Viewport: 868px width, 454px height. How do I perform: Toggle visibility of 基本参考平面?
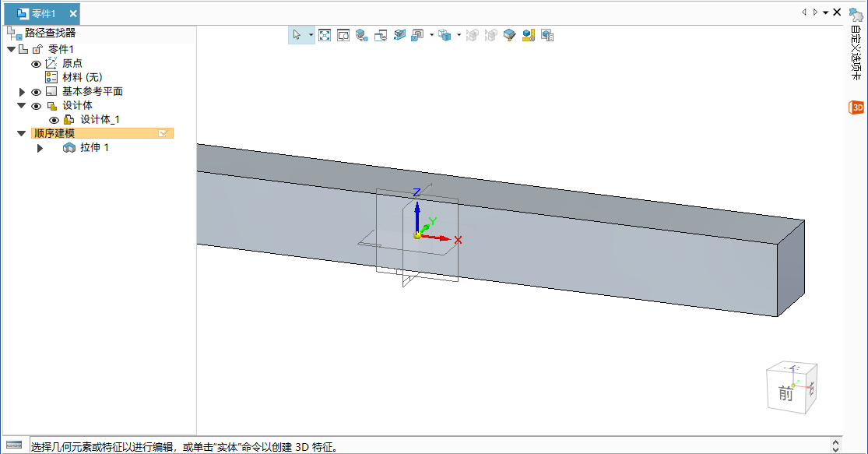(x=36, y=92)
